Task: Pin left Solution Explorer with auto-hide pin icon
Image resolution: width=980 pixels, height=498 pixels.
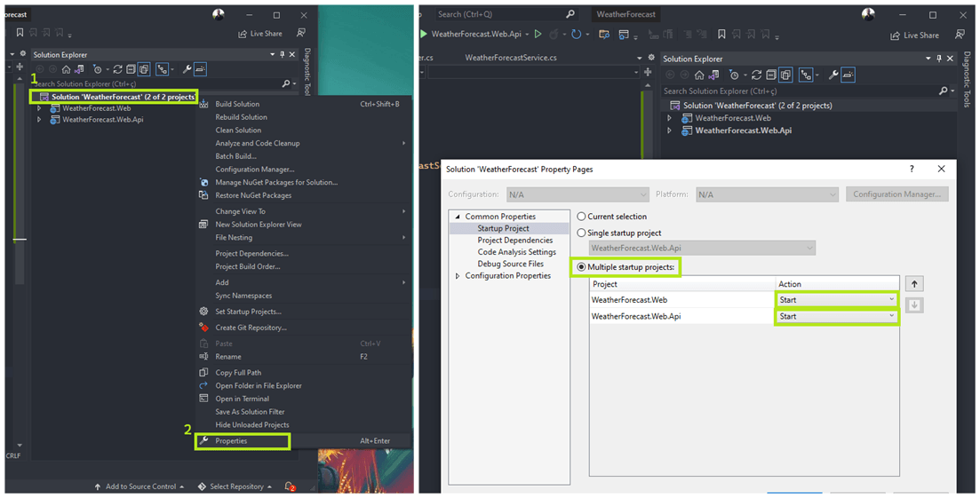Action: (x=283, y=54)
